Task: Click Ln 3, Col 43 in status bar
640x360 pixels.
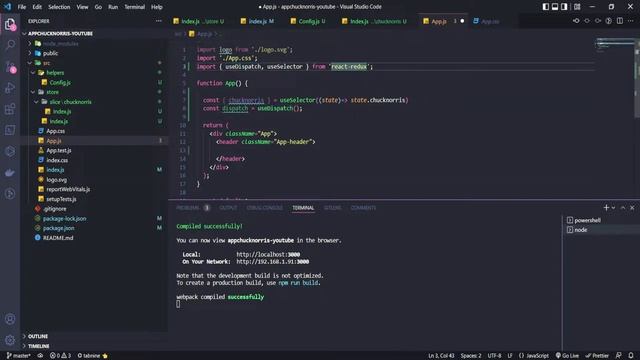Action: click(x=441, y=356)
